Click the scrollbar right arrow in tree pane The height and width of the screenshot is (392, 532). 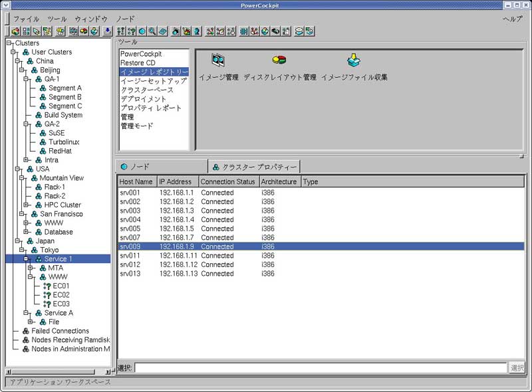point(108,371)
